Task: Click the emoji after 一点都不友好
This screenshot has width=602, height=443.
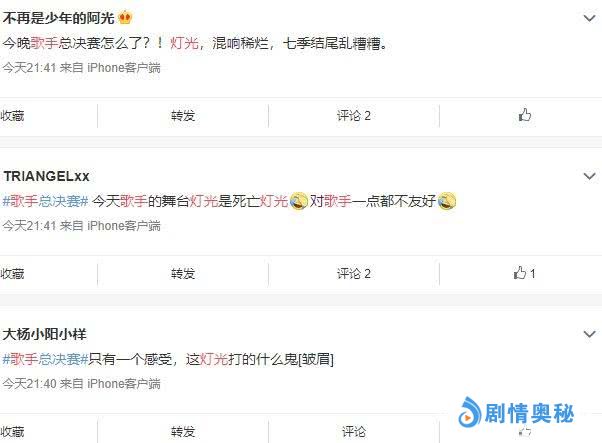Action: coord(447,201)
